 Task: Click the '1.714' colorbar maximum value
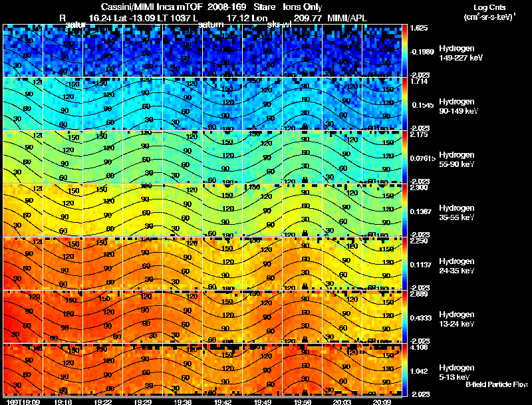click(x=419, y=81)
